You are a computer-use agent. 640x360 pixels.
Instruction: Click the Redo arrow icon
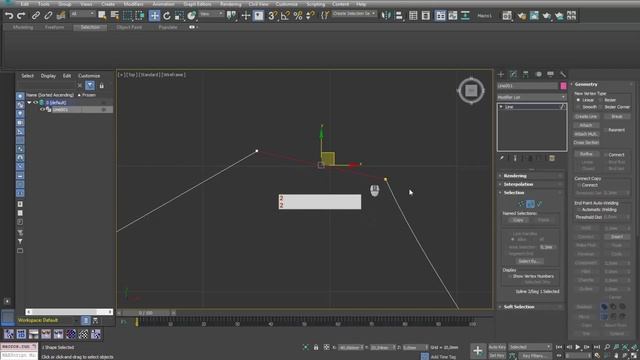(21, 16)
